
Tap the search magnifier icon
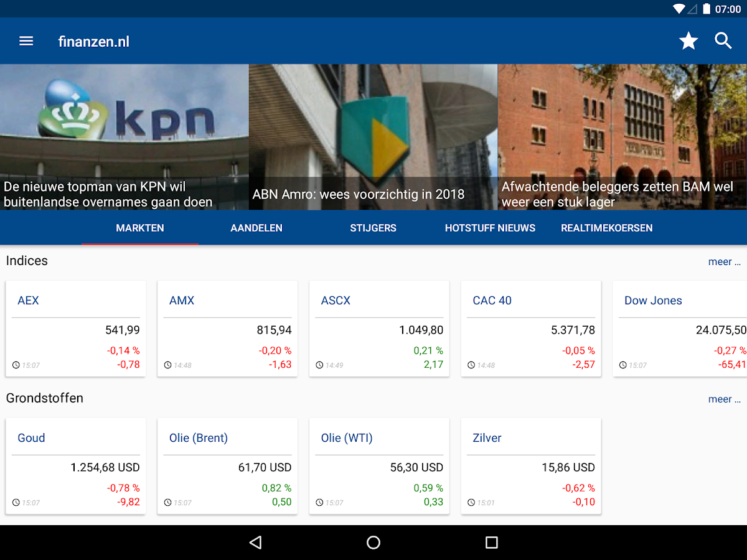723,41
